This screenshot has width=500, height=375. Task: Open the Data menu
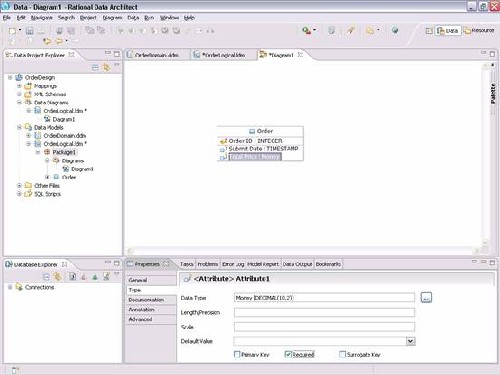pyautogui.click(x=133, y=18)
